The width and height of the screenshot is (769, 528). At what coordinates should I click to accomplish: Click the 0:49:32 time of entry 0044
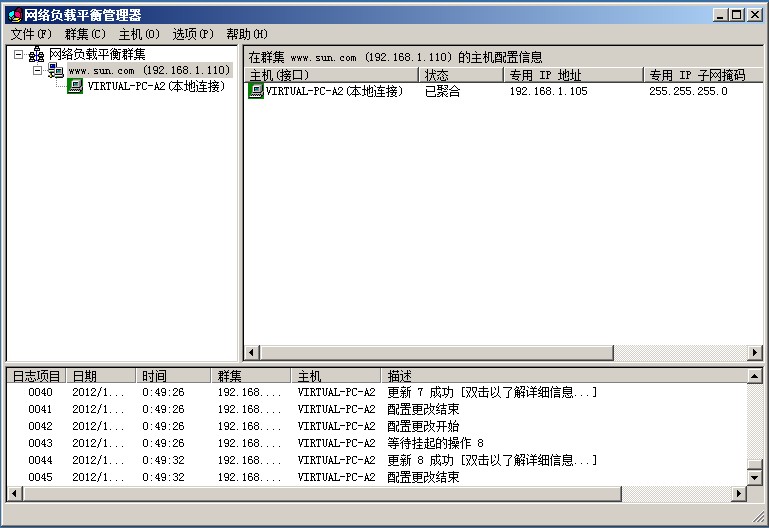[163, 460]
